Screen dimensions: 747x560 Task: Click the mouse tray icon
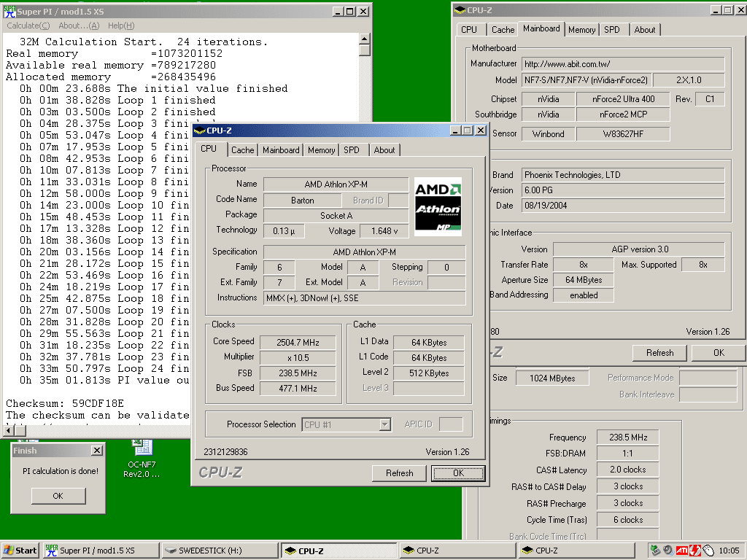(x=708, y=551)
